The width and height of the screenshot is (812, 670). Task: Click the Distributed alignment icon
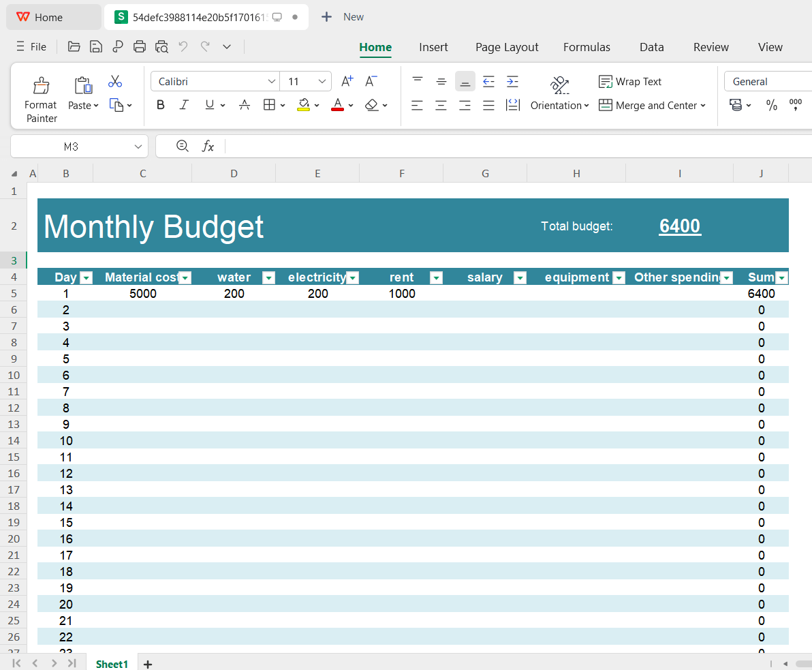(x=513, y=105)
